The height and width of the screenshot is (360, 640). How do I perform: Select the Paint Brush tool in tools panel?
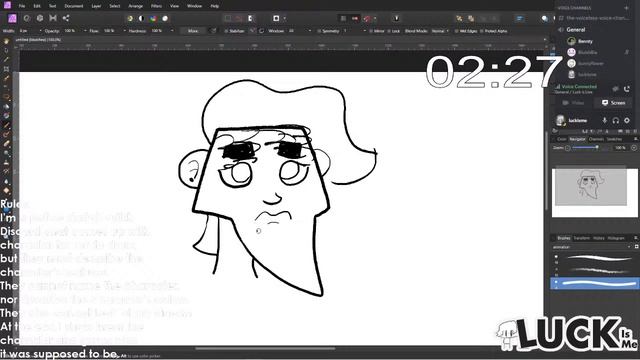tap(6, 125)
